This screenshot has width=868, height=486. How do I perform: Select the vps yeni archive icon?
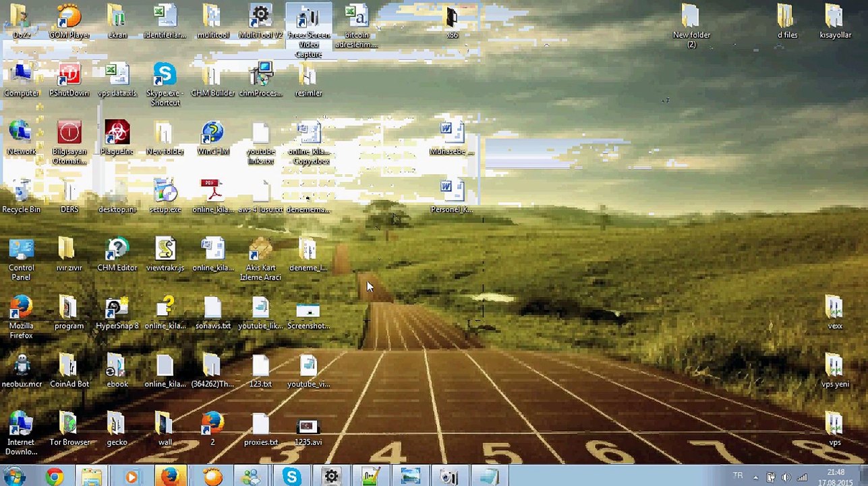point(835,371)
